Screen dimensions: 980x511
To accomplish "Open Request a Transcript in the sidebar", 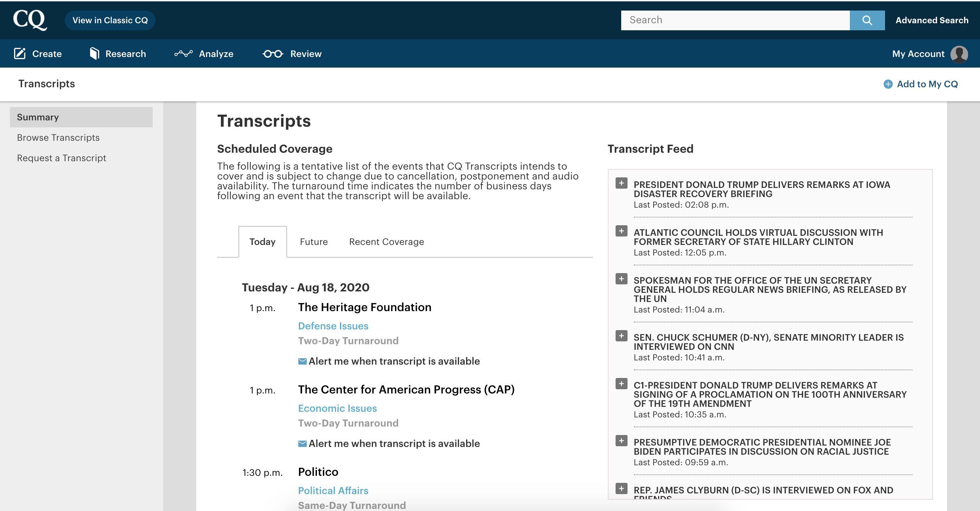I will click(61, 158).
